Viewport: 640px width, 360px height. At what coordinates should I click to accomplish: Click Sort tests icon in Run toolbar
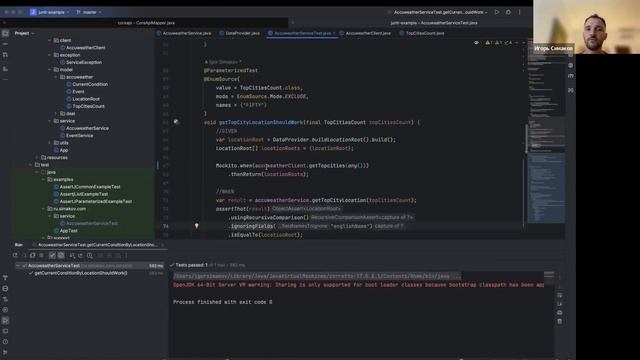(x=72, y=256)
